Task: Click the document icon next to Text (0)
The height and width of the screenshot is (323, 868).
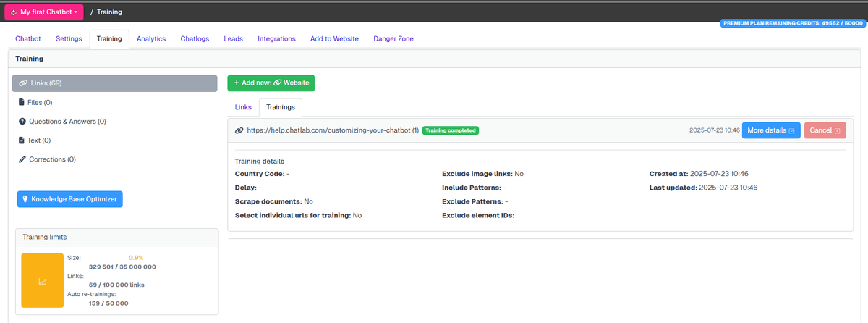Action: [22, 140]
